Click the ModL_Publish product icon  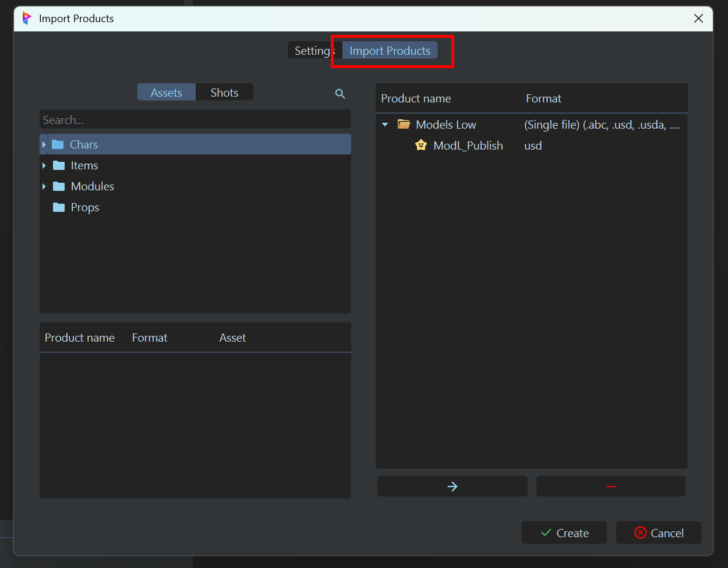point(421,145)
